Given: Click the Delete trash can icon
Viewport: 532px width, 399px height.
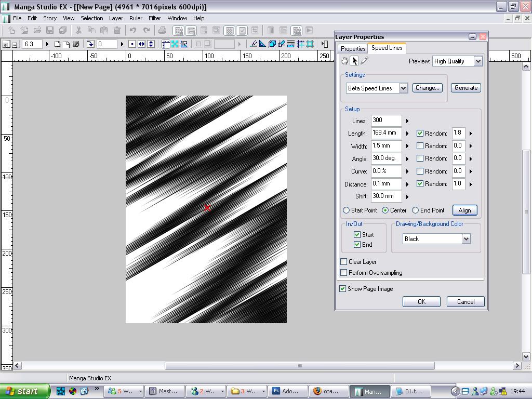Looking at the screenshot, I should (x=117, y=31).
